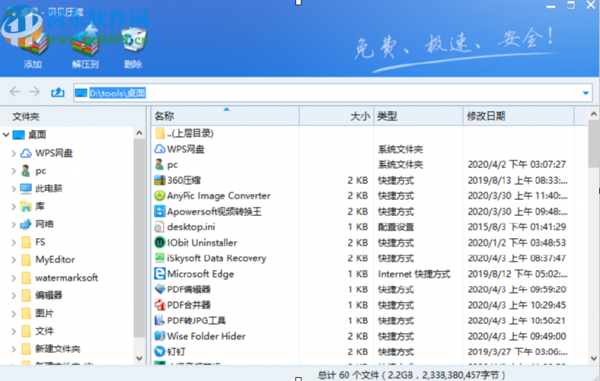
Task: Click the folder tree scroll-up arrow
Action: click(x=139, y=133)
